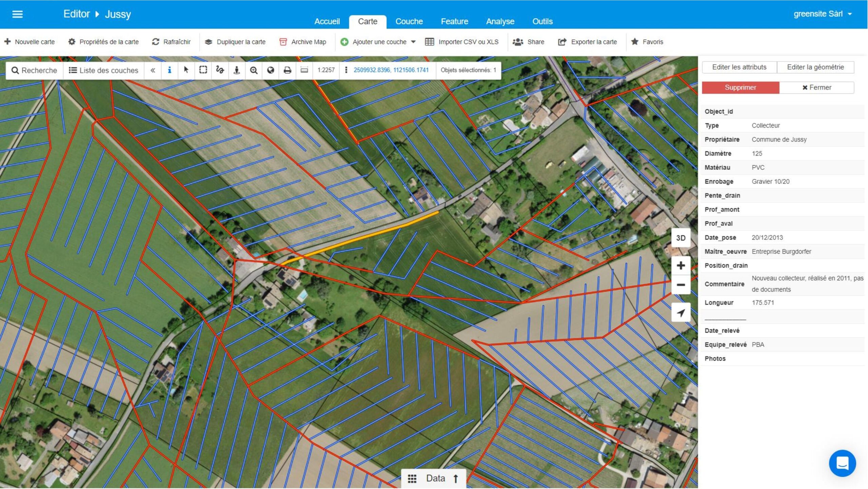Click Date_pose value 20/12/2013

[x=767, y=237]
